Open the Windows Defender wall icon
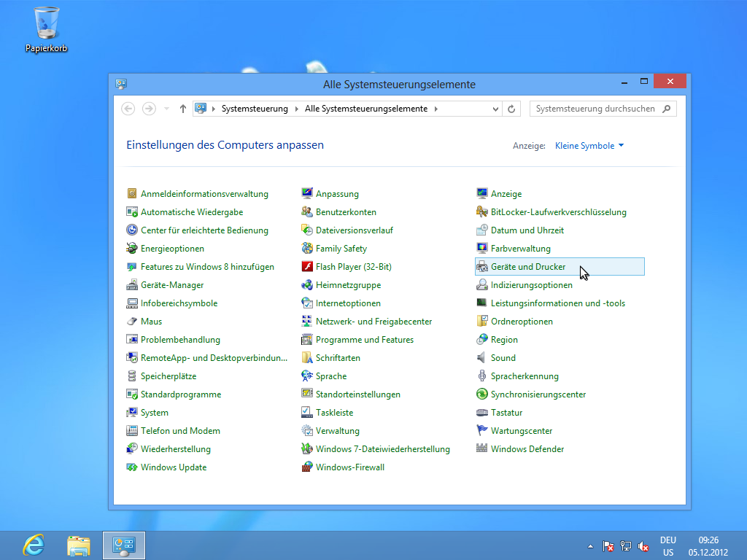747x560 pixels. tap(482, 448)
